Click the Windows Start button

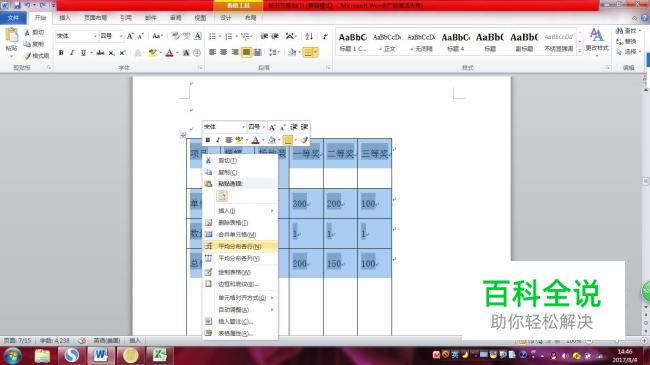12,356
